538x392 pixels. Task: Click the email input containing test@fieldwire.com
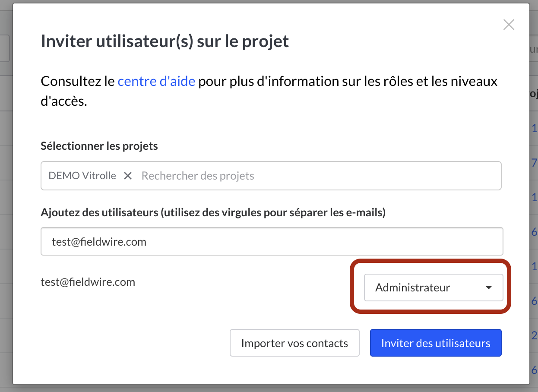click(272, 241)
